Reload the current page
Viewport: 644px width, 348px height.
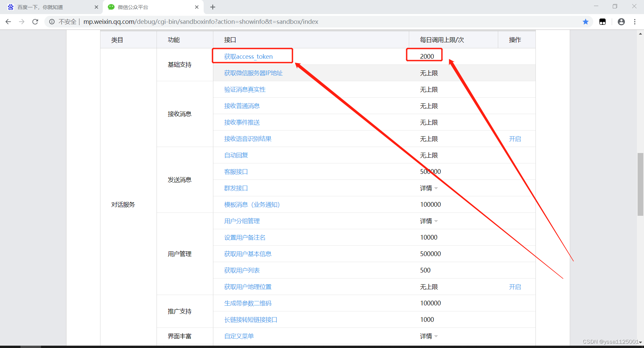pos(35,22)
